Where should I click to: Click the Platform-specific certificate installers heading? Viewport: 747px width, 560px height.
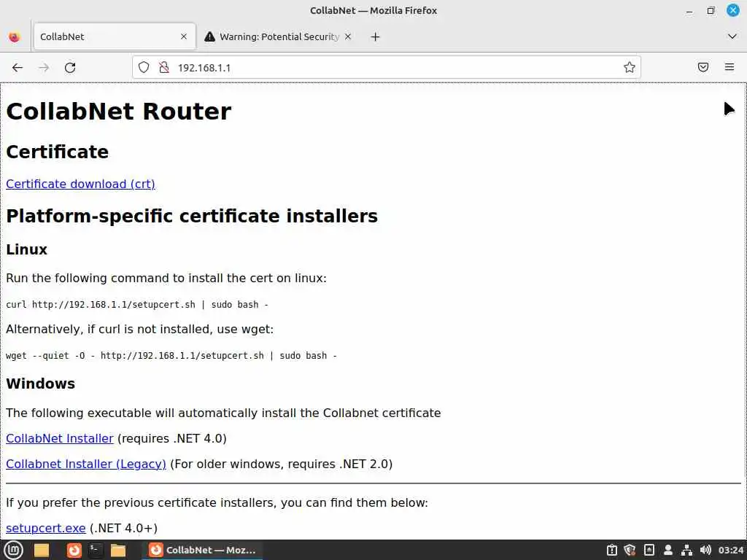tap(192, 216)
